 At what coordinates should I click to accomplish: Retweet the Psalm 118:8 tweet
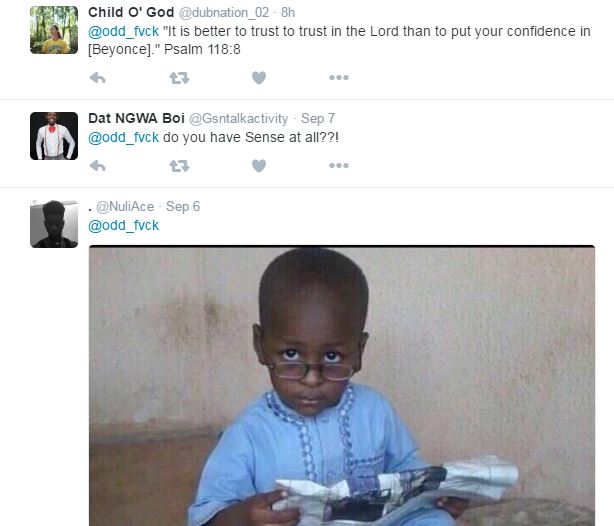pos(179,78)
